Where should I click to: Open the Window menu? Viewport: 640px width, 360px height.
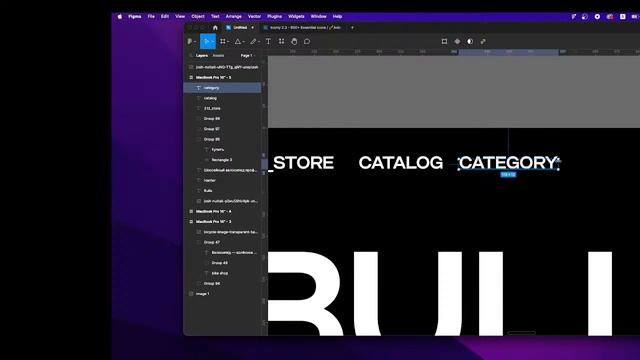(x=318, y=16)
